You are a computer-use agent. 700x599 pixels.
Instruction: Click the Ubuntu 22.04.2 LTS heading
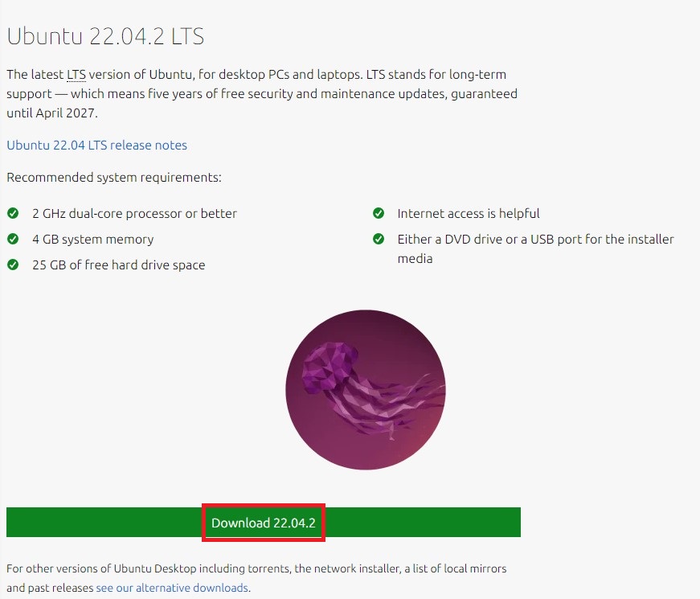105,36
